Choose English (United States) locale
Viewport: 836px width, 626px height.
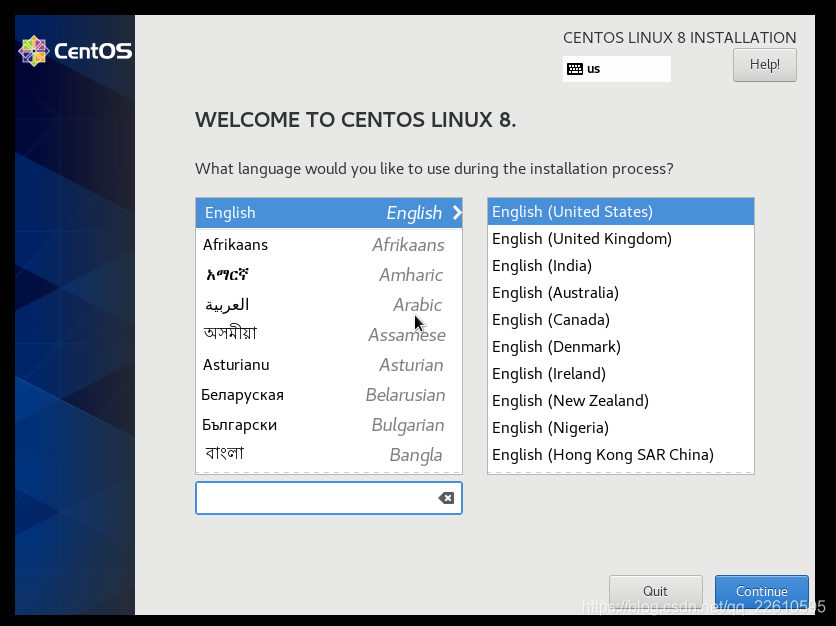coord(621,212)
